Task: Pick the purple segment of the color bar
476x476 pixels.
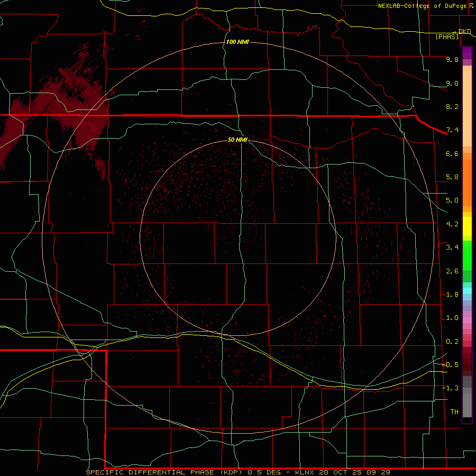Action: click(x=467, y=53)
